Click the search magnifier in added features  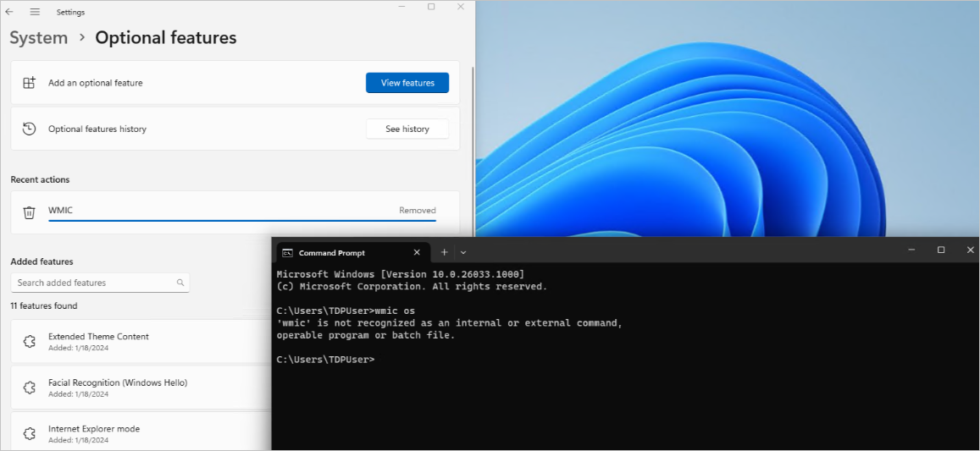[x=180, y=283]
